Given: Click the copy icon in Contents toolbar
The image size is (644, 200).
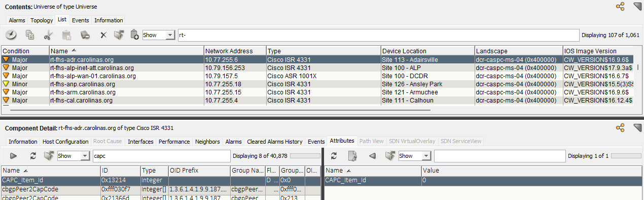Looking at the screenshot, I should (30, 35).
